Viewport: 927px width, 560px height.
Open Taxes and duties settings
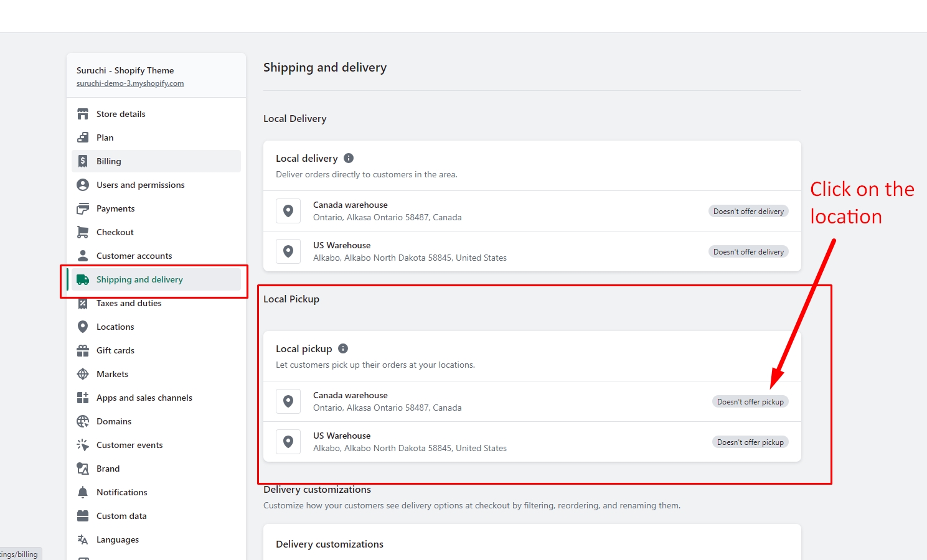click(129, 304)
